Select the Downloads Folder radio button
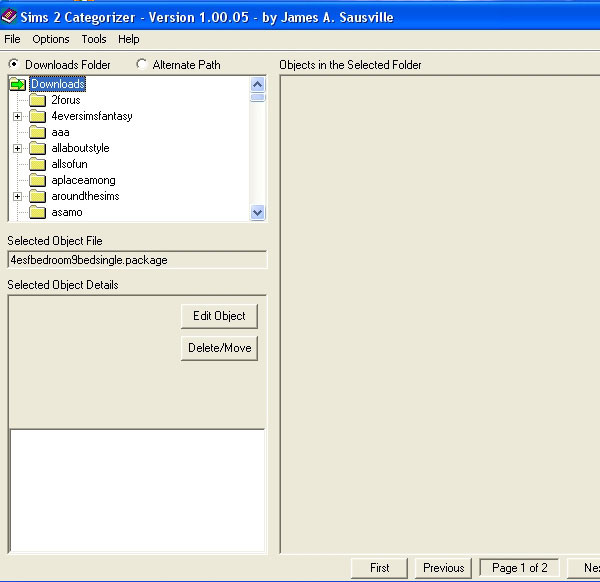Viewport: 600px width, 582px height. [14, 64]
